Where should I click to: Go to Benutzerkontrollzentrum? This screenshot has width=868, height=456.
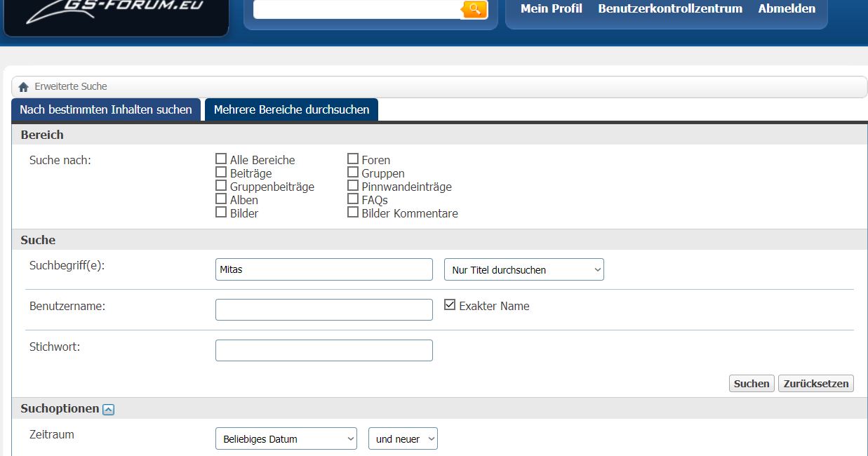tap(670, 9)
